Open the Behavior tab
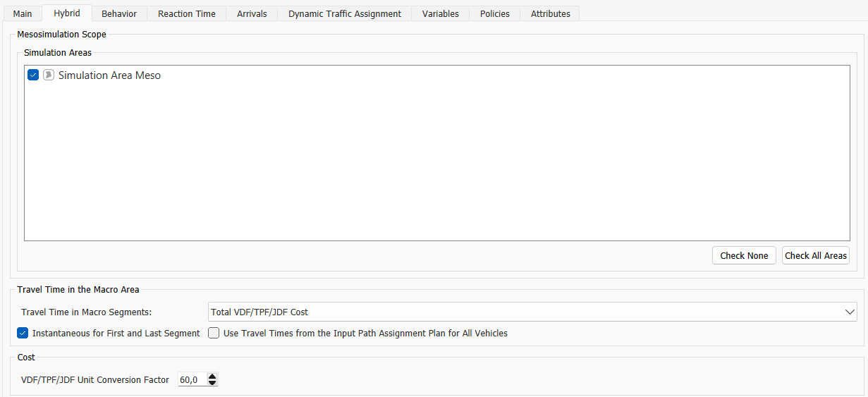Screen dimensions: 868x397 coord(119,13)
